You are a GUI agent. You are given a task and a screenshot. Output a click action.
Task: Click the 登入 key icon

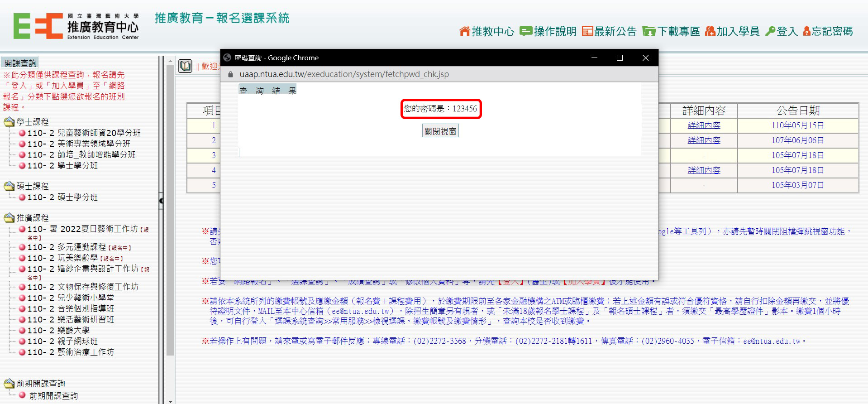click(770, 31)
